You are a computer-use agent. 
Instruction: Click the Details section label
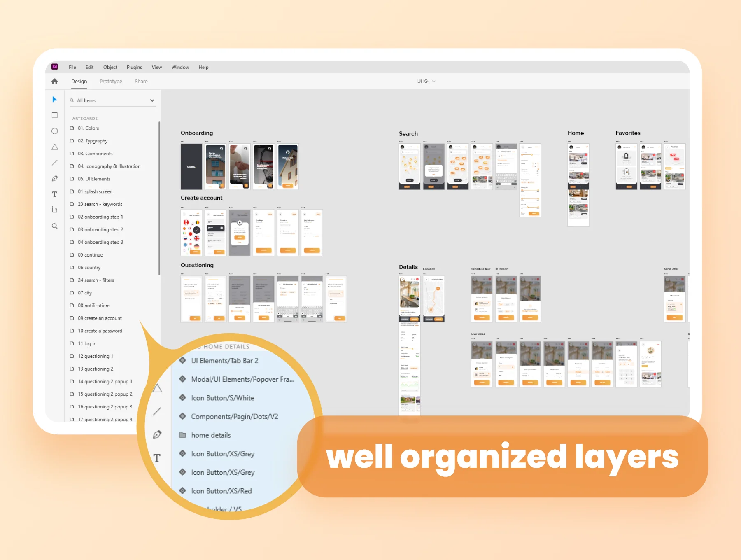pos(408,267)
